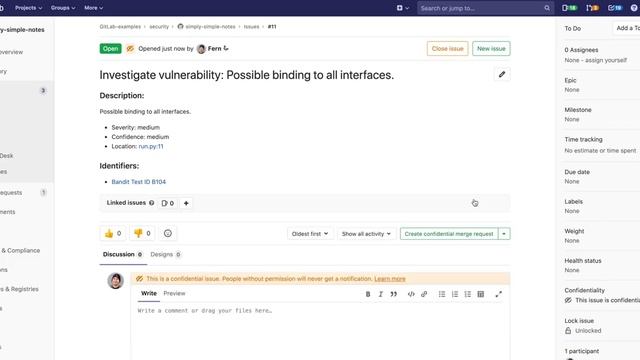Viewport: 640px width, 360px height.
Task: Change sort order from Oldest first
Action: (x=310, y=234)
